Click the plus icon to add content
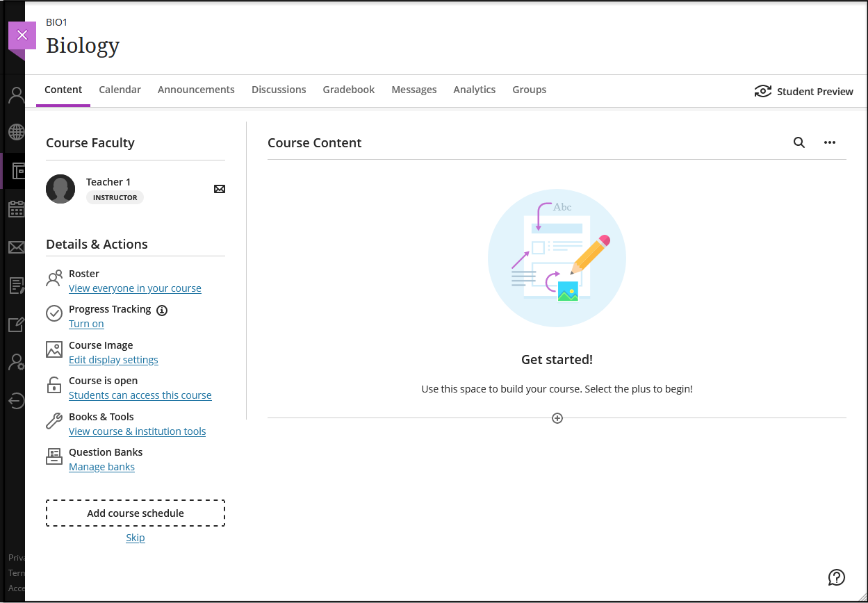This screenshot has height=603, width=868. 557,418
